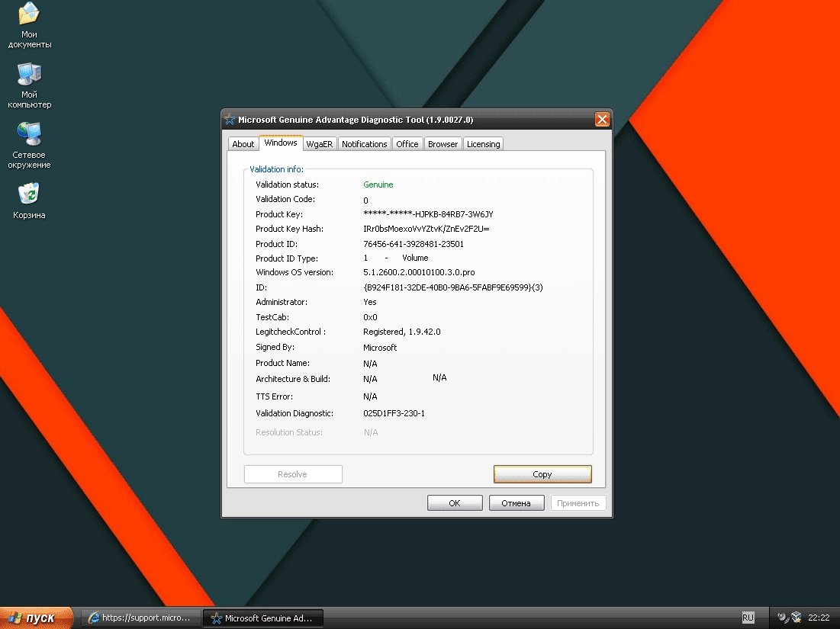Click the TestCab 0x0 value

370,317
